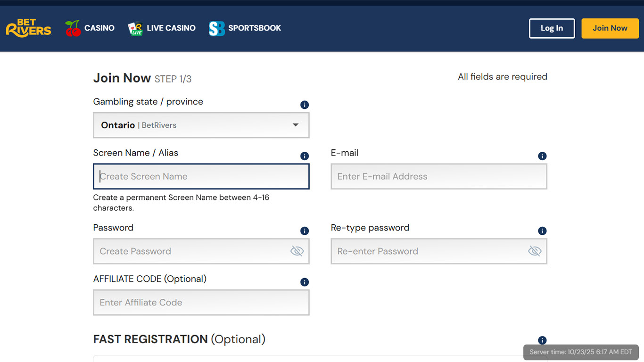Show info for Password field
Viewport: 644px width, 362px height.
tap(305, 231)
